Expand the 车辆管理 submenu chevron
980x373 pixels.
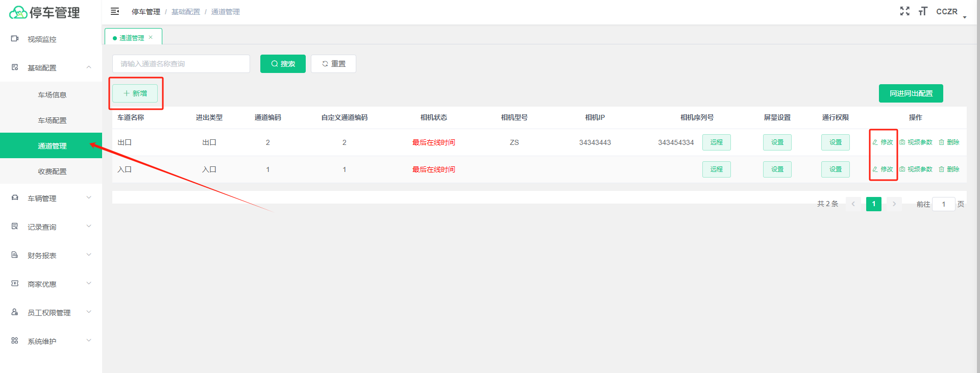tap(89, 198)
